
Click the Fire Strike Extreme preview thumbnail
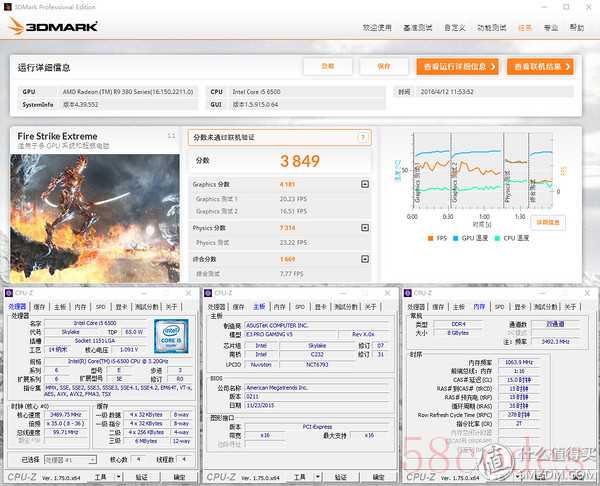click(x=95, y=219)
